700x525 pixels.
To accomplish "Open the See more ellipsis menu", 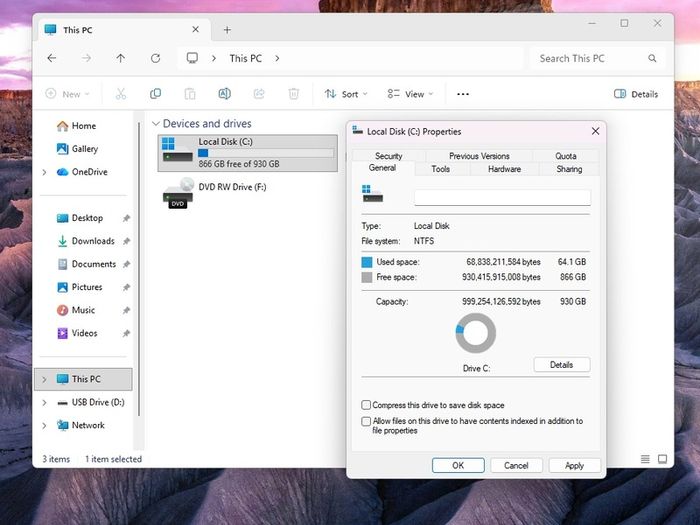I will (463, 94).
